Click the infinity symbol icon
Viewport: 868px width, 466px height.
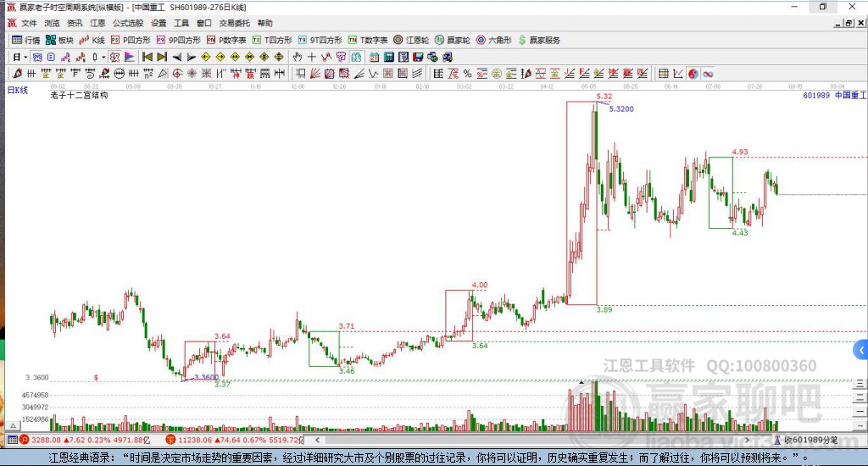708,74
